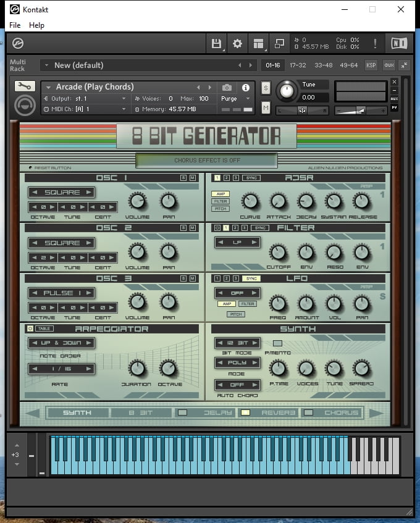The image size is (420, 523).
Task: Toggle the DELAY effect checkbox
Action: (x=182, y=413)
